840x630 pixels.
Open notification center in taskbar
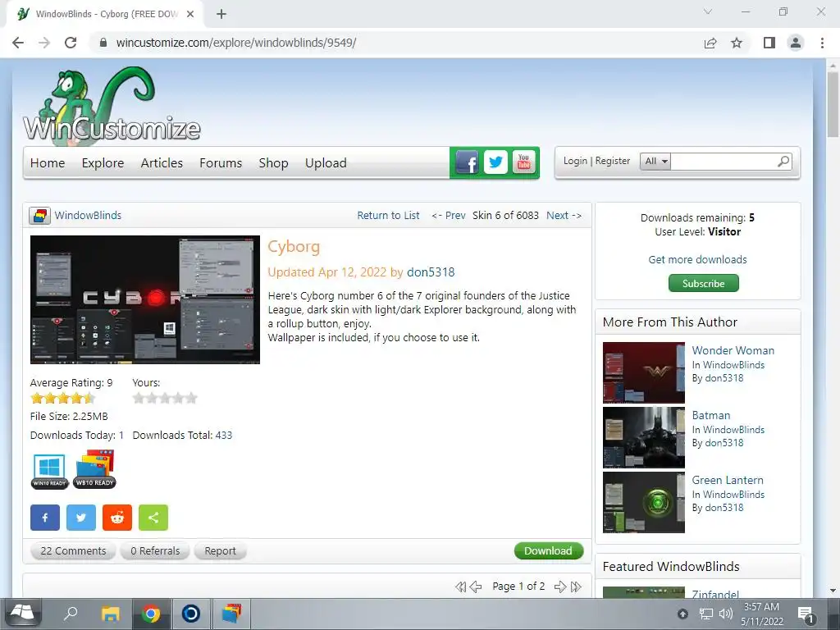click(x=806, y=615)
